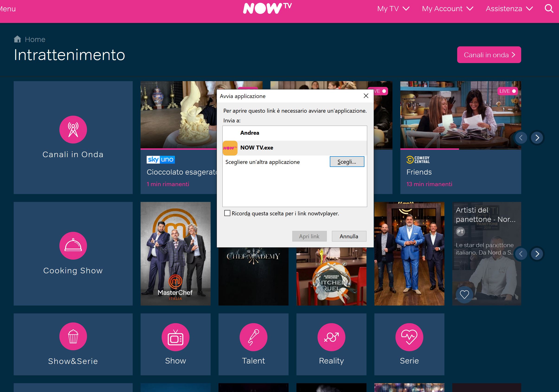559x392 pixels.
Task: Open the Show&Serie popcorn icon
Action: [73, 336]
